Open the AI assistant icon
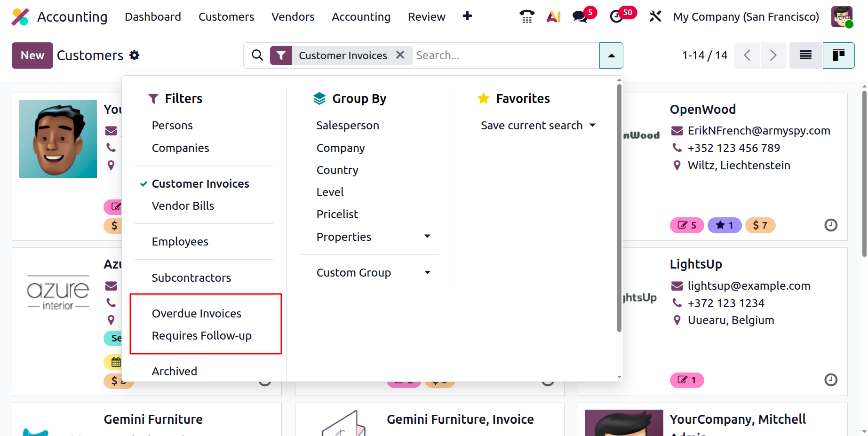 point(554,16)
